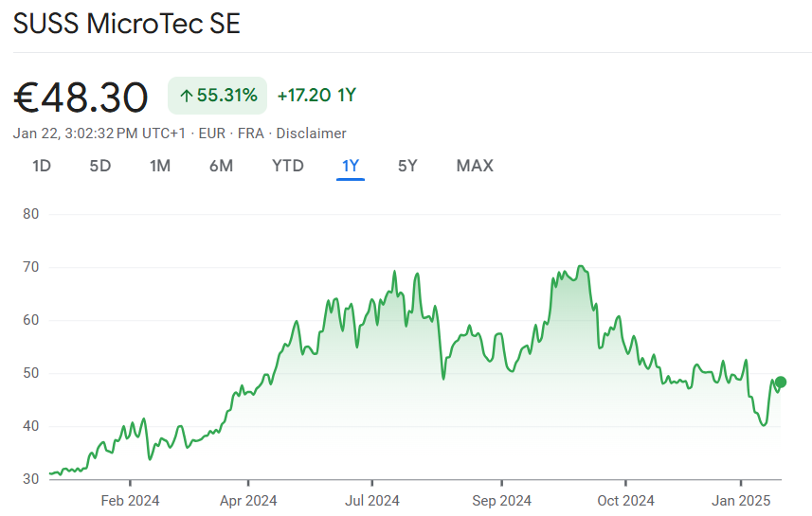Viewport: 812px width, 516px height.
Task: Click the 30 y-axis label
Action: 31,479
